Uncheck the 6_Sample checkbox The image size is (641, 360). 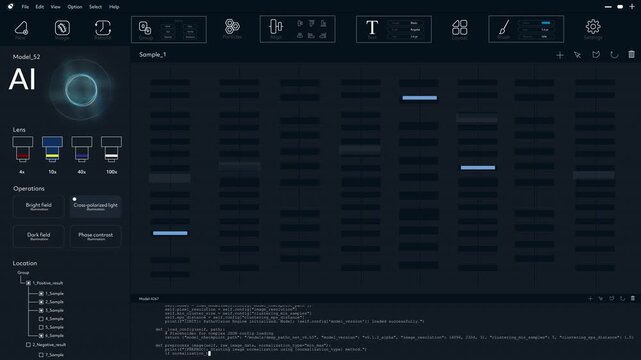click(41, 335)
